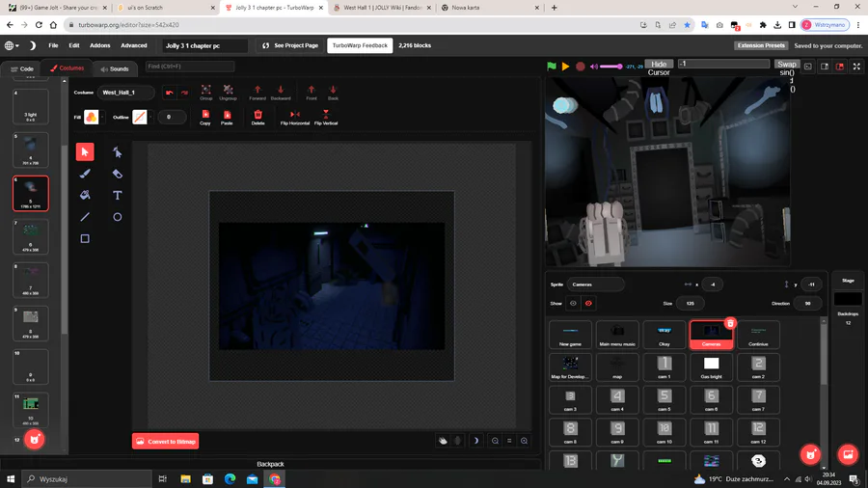Screen dimensions: 868x488
Task: Click the Fill color swatch
Action: (92, 117)
